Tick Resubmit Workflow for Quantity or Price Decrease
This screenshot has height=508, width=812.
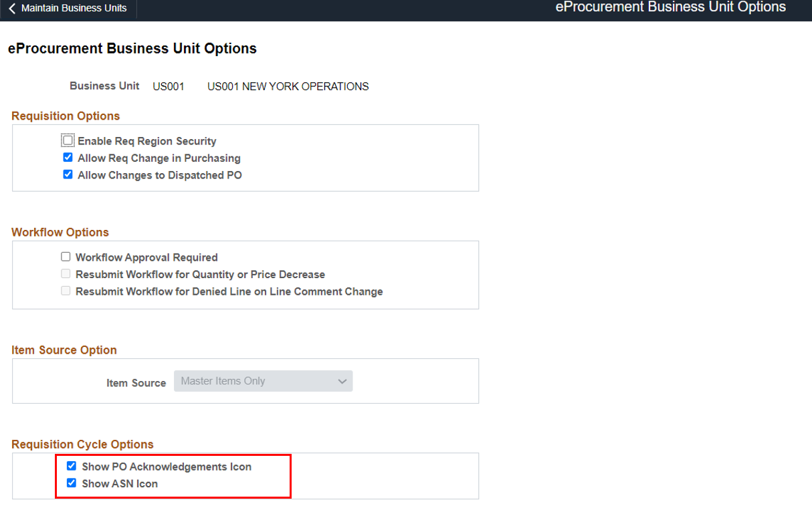click(x=66, y=274)
